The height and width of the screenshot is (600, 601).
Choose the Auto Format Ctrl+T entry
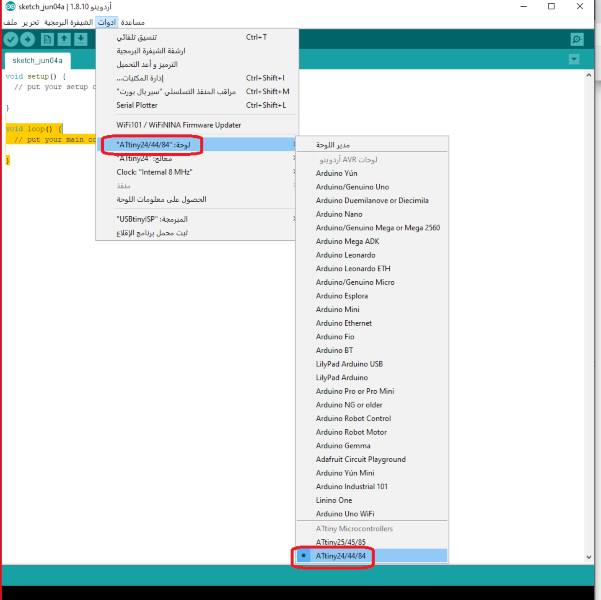tap(197, 37)
